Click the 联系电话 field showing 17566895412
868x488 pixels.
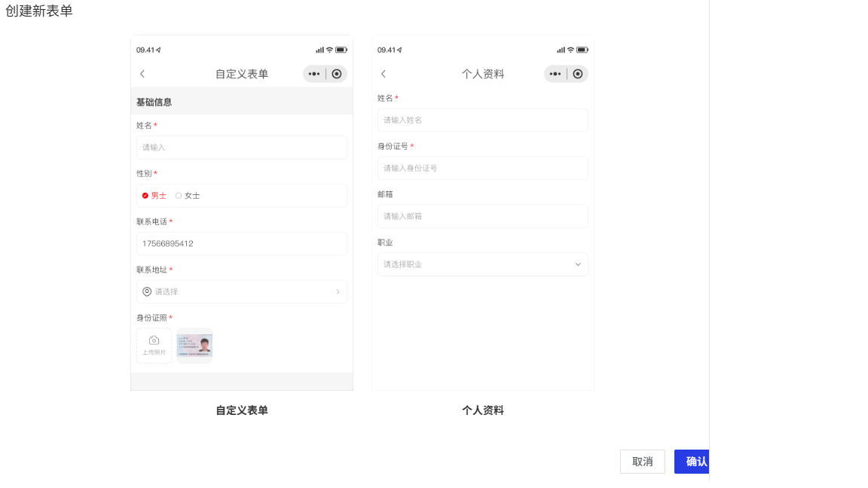(x=241, y=243)
